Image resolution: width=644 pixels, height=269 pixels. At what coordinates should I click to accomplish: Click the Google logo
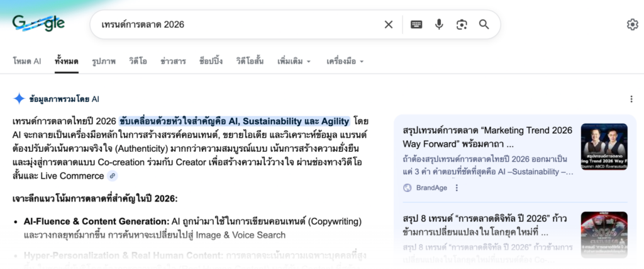tap(38, 24)
